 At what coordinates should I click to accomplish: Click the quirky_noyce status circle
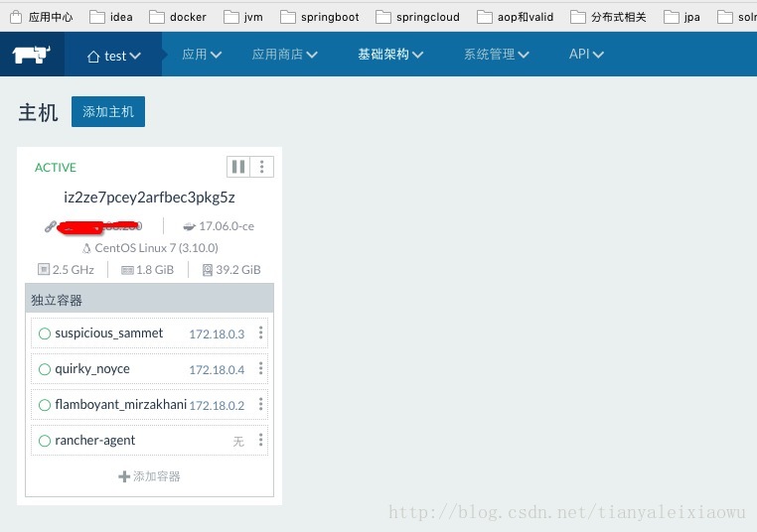click(45, 369)
